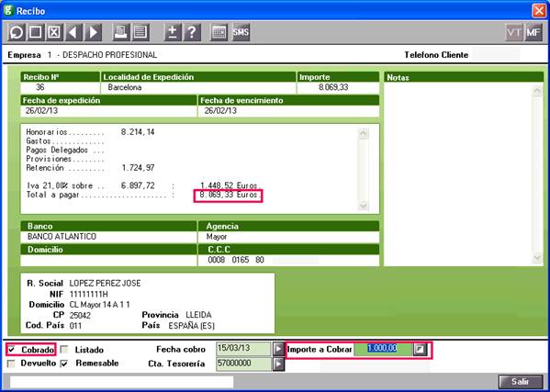Click the Cta. Tesorería field 57000000
Viewport: 550px width, 392px height.
(x=243, y=364)
